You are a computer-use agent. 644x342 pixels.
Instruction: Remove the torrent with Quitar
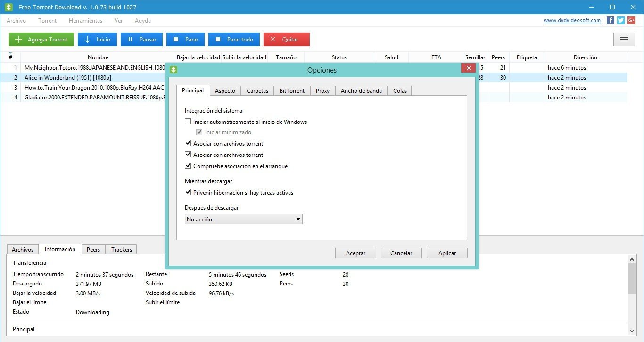coord(287,40)
